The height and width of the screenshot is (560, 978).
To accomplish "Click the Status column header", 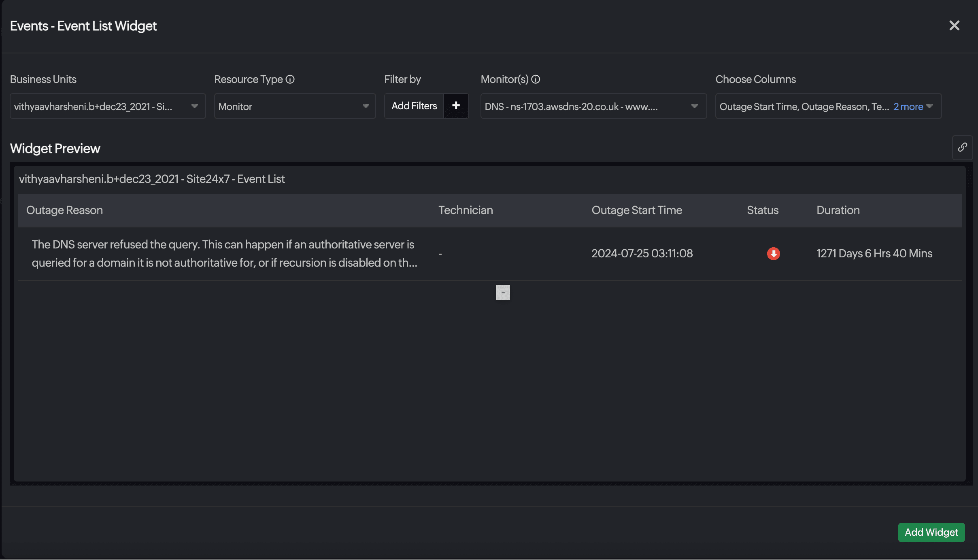I will [762, 210].
